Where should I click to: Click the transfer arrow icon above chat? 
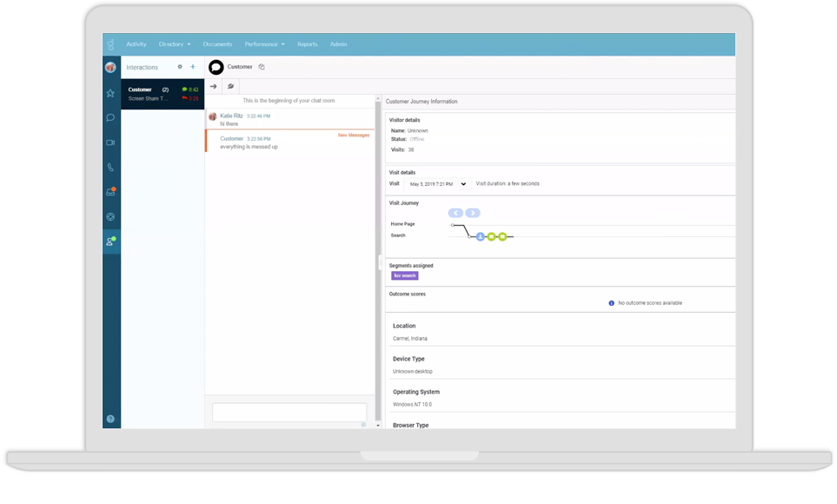[214, 87]
